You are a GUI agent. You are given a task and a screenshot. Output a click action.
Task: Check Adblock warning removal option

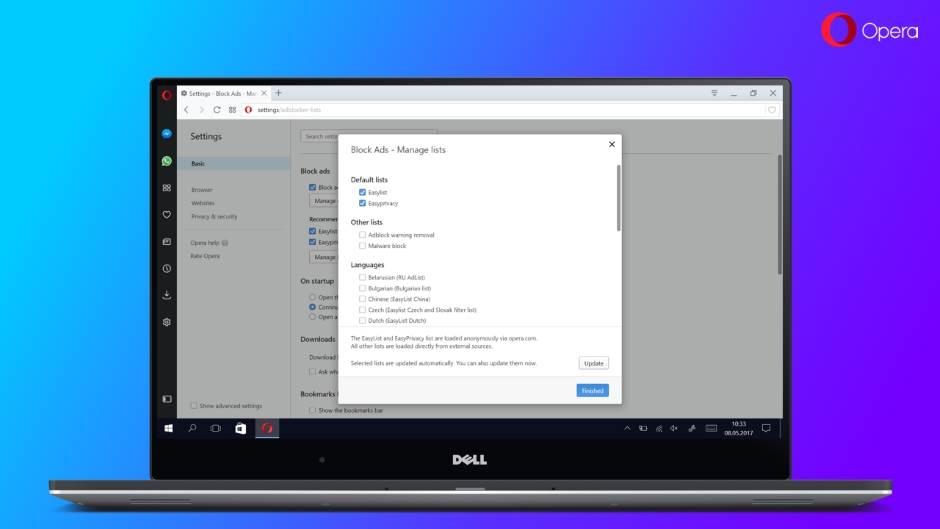[x=362, y=235]
